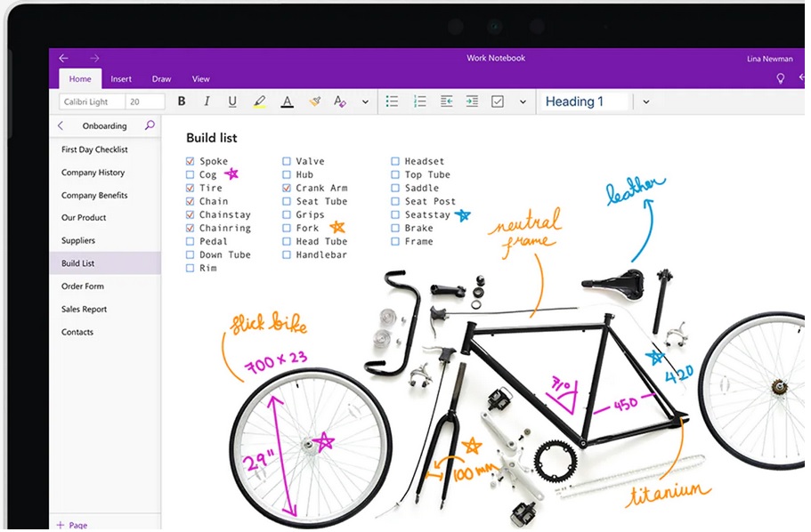This screenshot has width=811, height=532.
Task: Check the Saddle checkbox
Action: [395, 188]
